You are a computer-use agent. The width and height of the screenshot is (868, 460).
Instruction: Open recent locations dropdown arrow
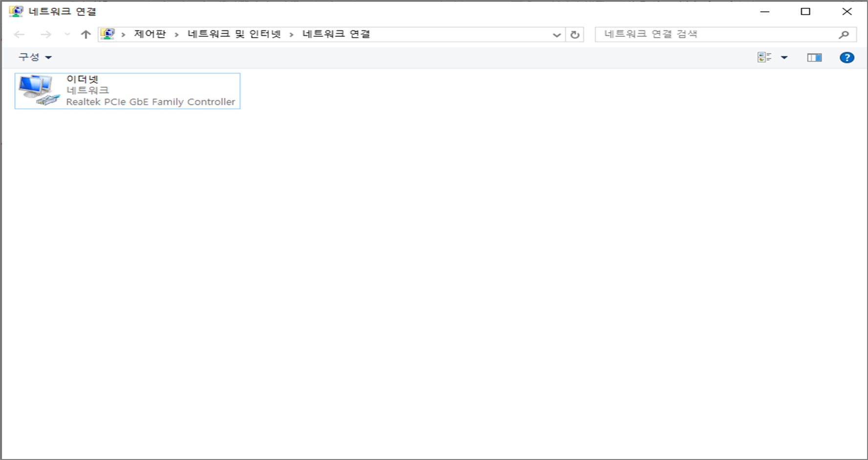[x=67, y=34]
